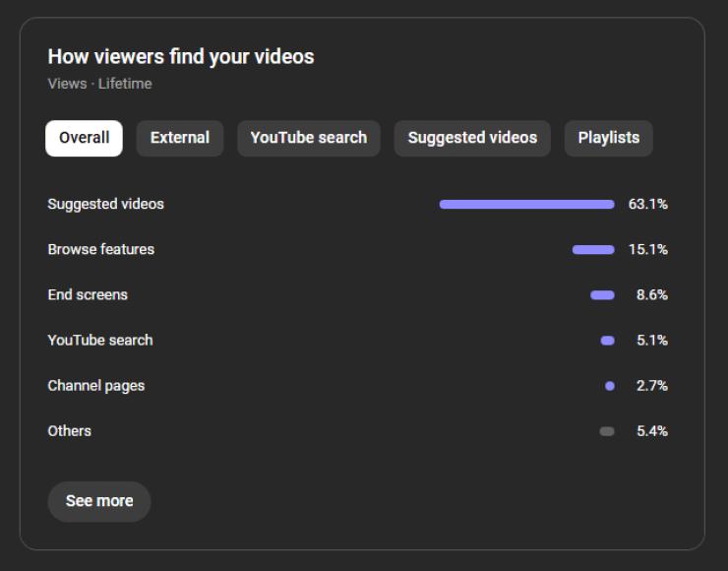
Task: Click the 5.4% value for Others
Action: 651,431
